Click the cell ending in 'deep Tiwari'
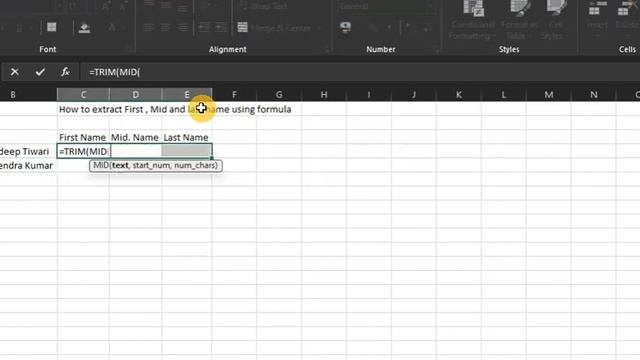 tap(28, 151)
